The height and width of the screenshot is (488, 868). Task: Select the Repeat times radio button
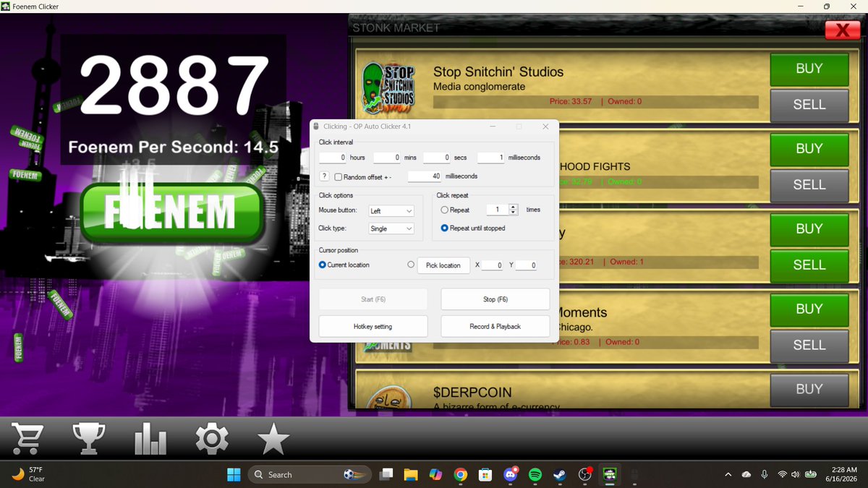pos(444,210)
